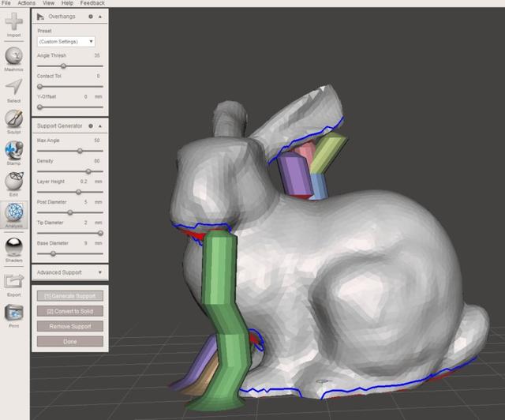Collapse the Overhangs panel section
The width and height of the screenshot is (505, 420).
coord(101,16)
